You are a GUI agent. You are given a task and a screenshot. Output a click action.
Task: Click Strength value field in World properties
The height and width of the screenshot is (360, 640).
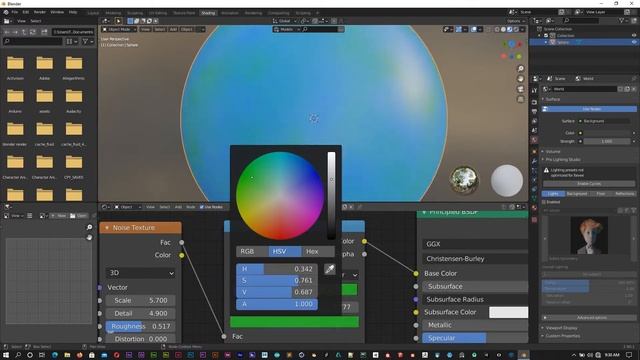[607, 141]
